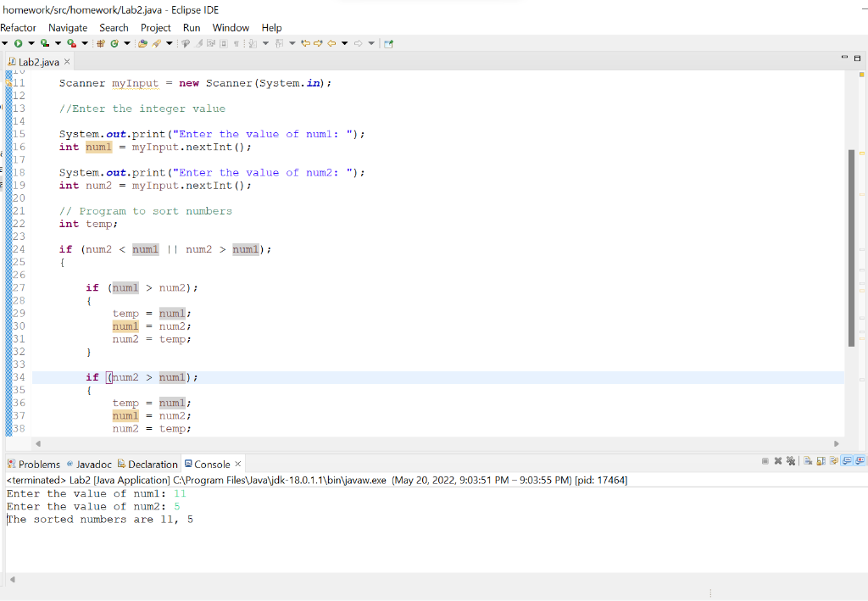Open the Search menu

click(114, 28)
